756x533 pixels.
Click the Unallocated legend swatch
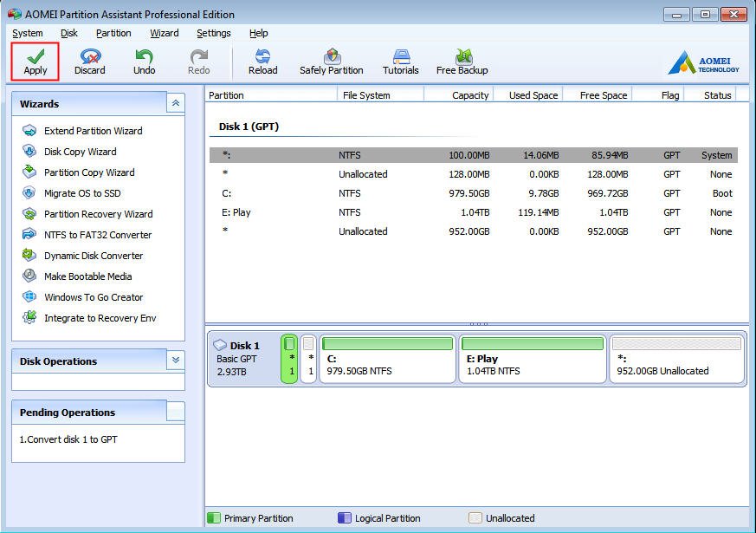(x=475, y=518)
